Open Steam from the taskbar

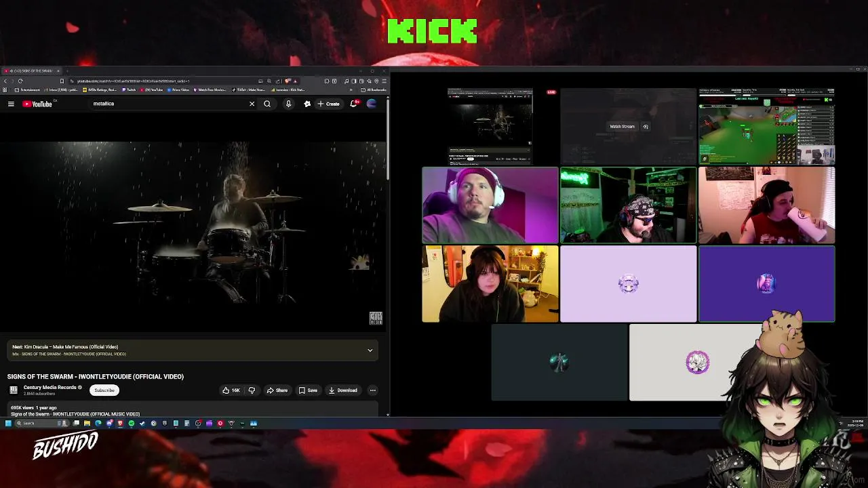(x=142, y=423)
